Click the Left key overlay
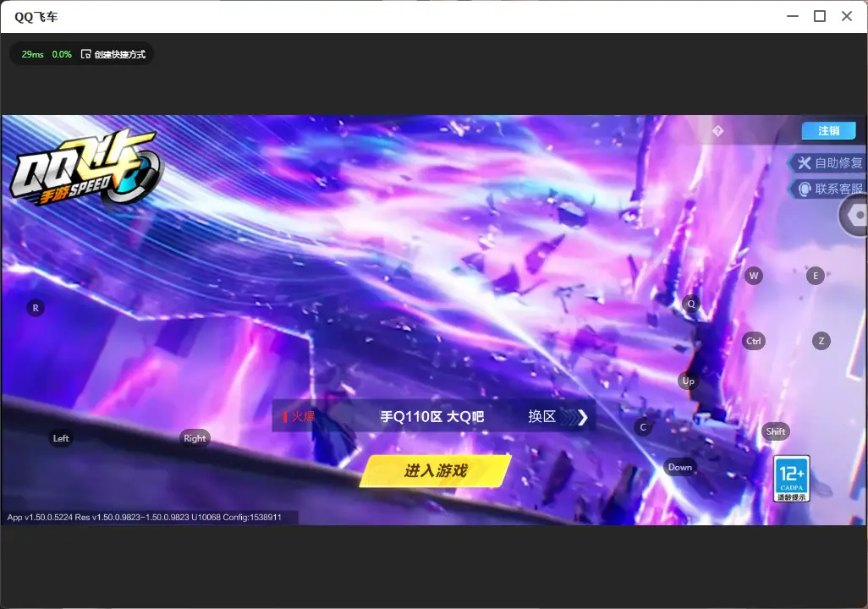Image resolution: width=868 pixels, height=609 pixels. pyautogui.click(x=61, y=438)
